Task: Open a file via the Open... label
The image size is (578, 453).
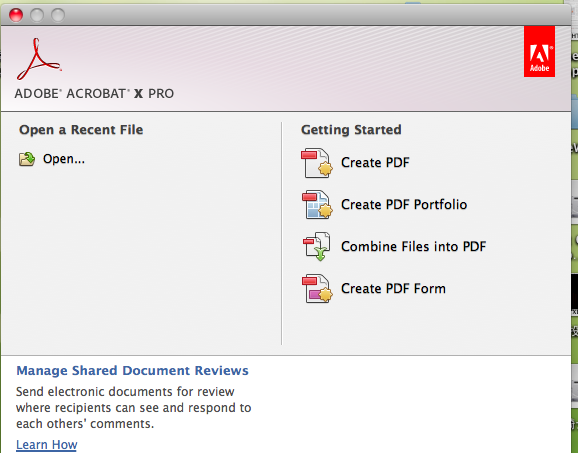Action: (64, 159)
